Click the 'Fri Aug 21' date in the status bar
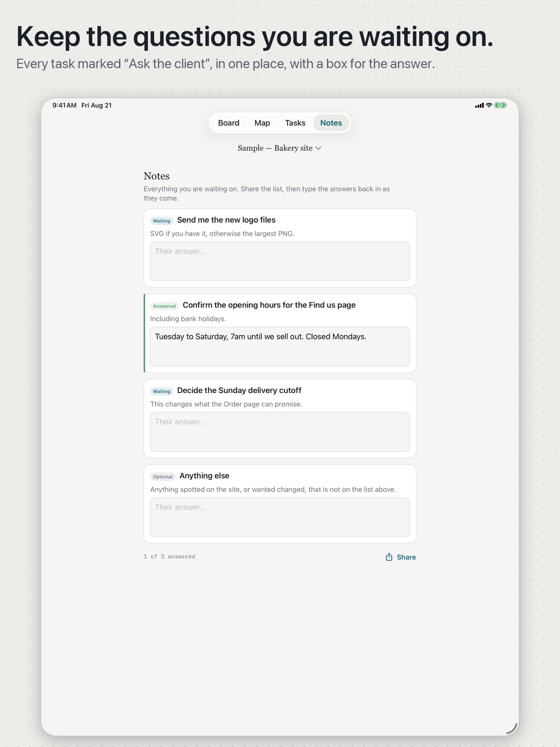Screen dimensions: 560x747 (96, 106)
